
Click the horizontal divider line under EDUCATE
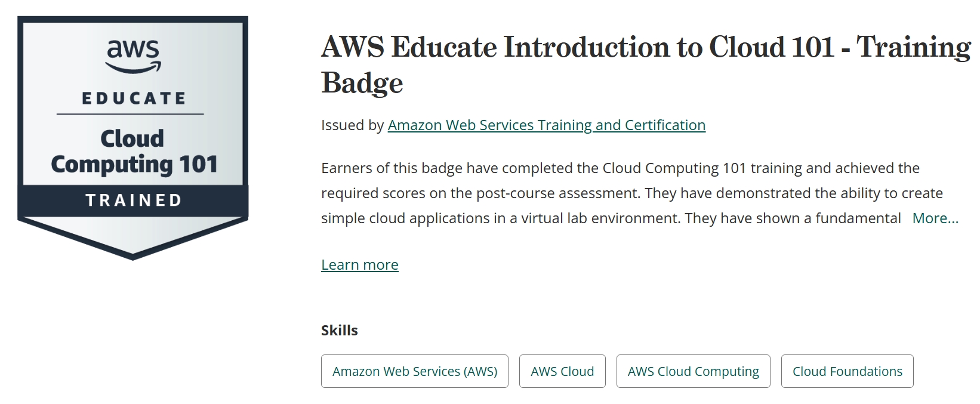coord(130,114)
